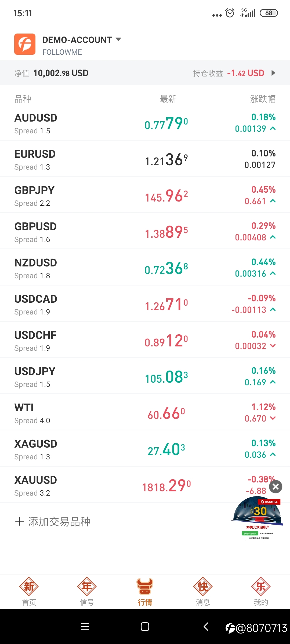Image resolution: width=290 pixels, height=644 pixels.
Task: Expand position profit details arrow
Action: pos(273,73)
